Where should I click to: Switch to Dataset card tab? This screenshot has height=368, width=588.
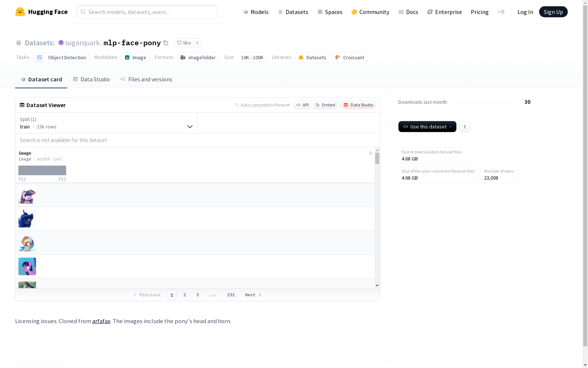(x=41, y=79)
